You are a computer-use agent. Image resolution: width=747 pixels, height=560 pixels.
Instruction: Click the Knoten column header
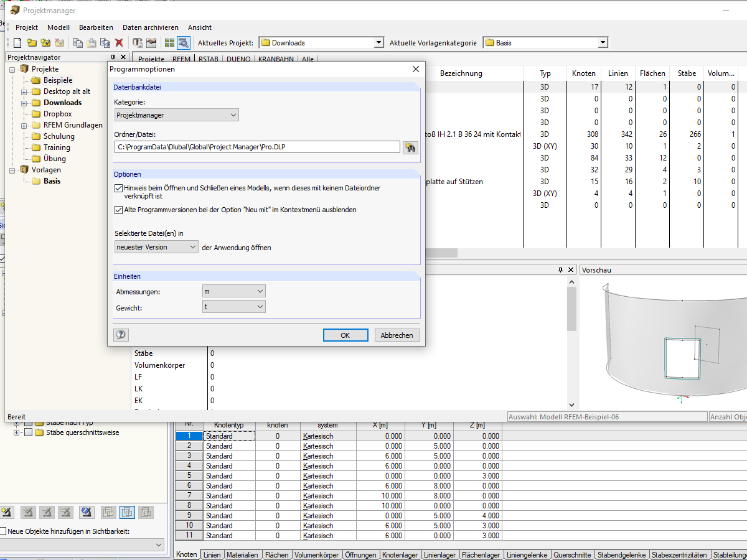[x=584, y=73]
